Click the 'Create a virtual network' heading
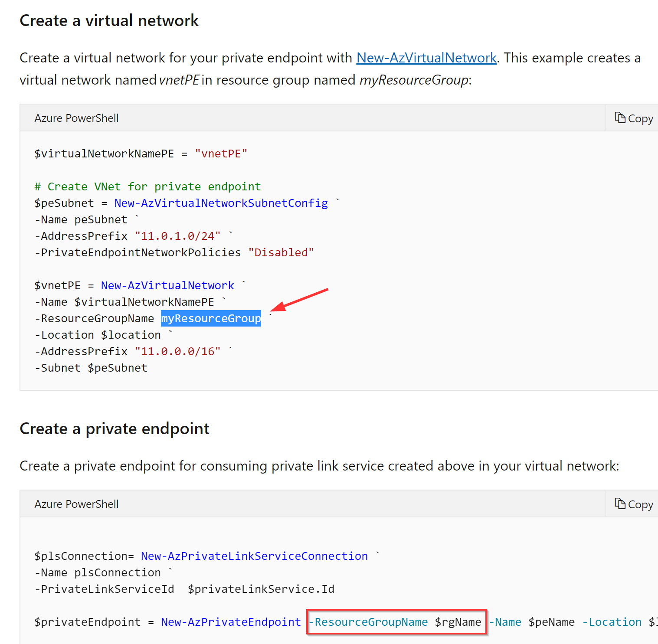This screenshot has height=644, width=658. [x=109, y=20]
